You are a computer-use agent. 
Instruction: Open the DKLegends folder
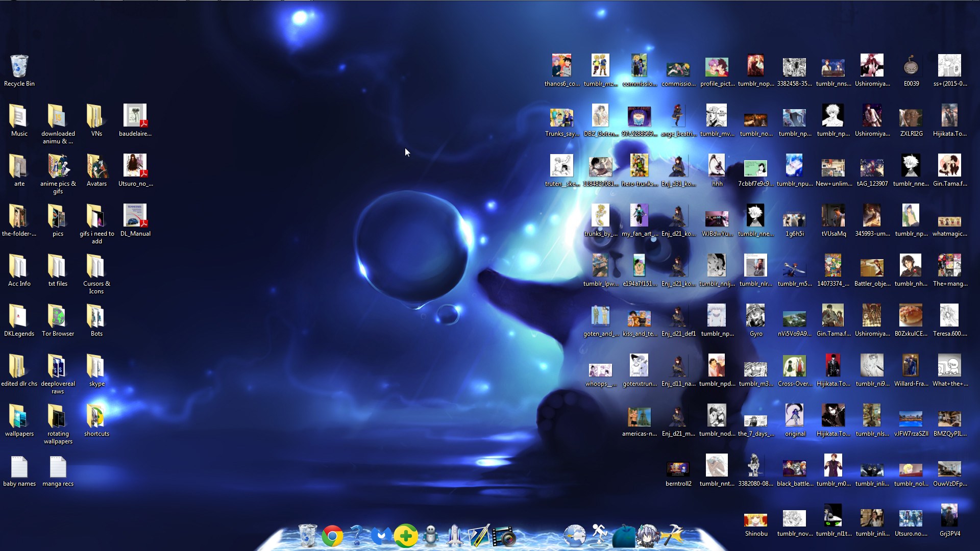coord(19,320)
